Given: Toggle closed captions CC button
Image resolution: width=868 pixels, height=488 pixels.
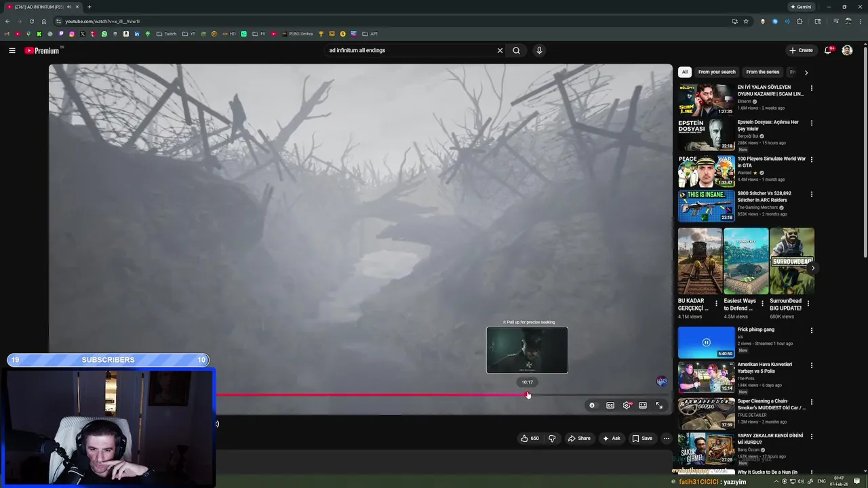Looking at the screenshot, I should point(610,405).
